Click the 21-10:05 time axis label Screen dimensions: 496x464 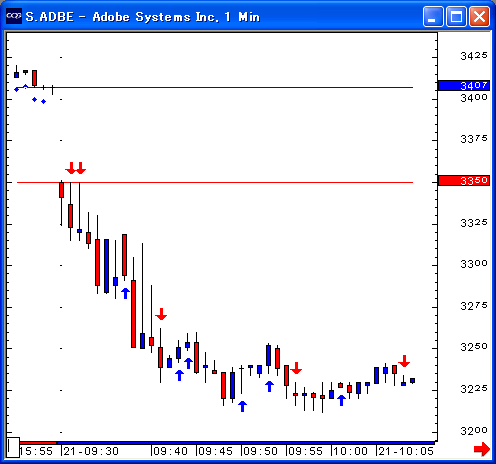pos(406,451)
